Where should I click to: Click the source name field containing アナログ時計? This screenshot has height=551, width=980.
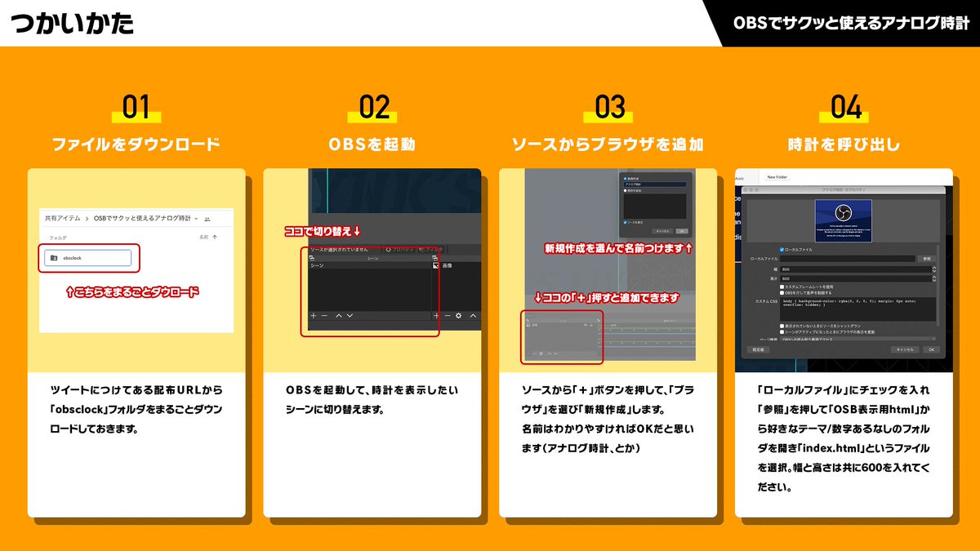(655, 184)
